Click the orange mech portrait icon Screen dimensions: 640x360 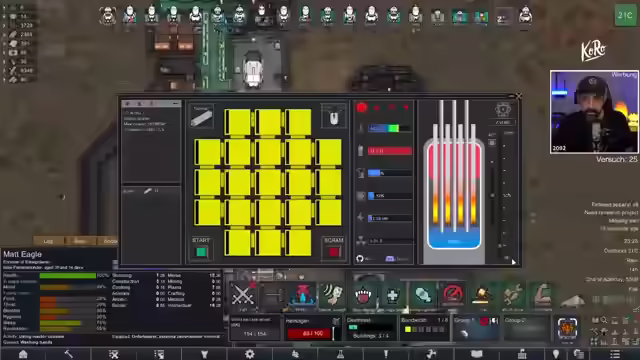(x=567, y=327)
